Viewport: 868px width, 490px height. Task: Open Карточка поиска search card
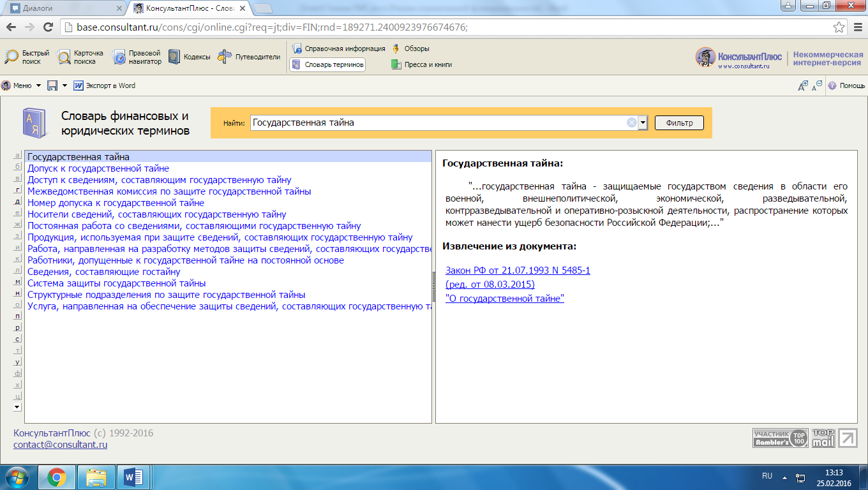click(x=80, y=57)
